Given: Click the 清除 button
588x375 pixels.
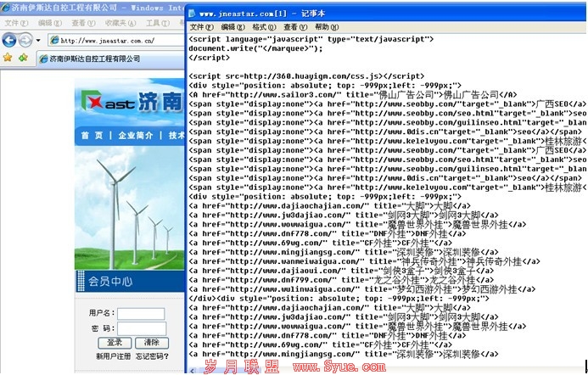Looking at the screenshot, I should click(152, 343).
